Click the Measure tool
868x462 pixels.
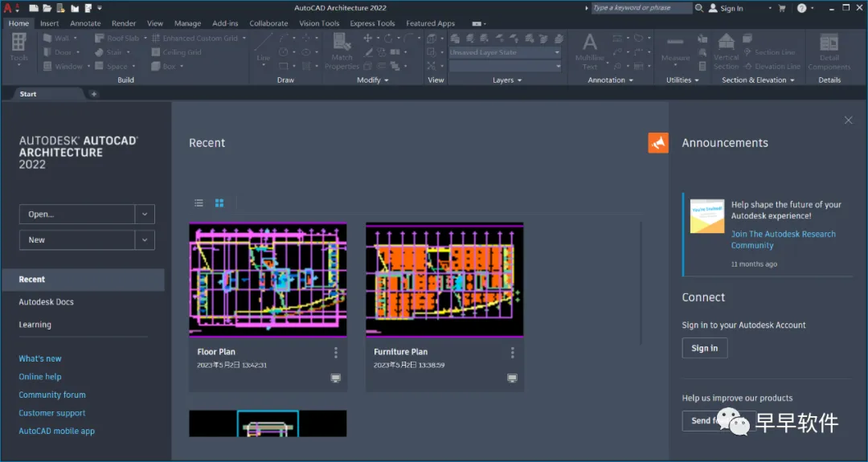tap(675, 49)
